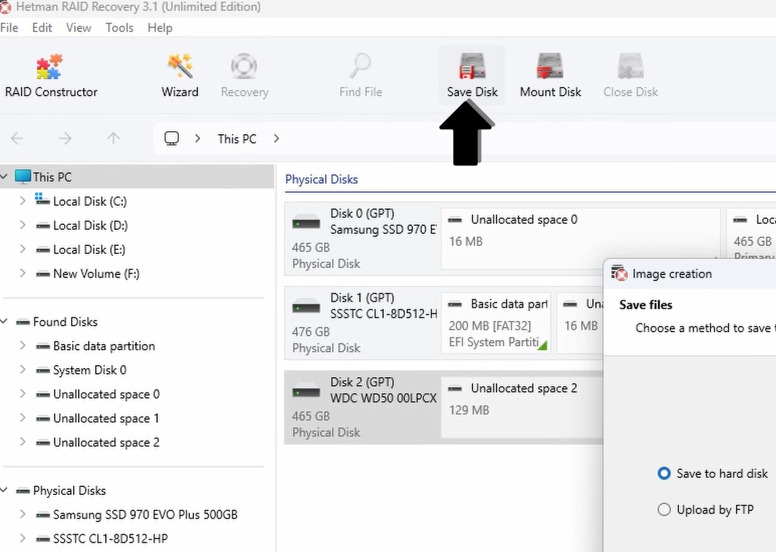Click the Hetman app icon in title bar
This screenshot has height=552, width=776.
point(5,7)
